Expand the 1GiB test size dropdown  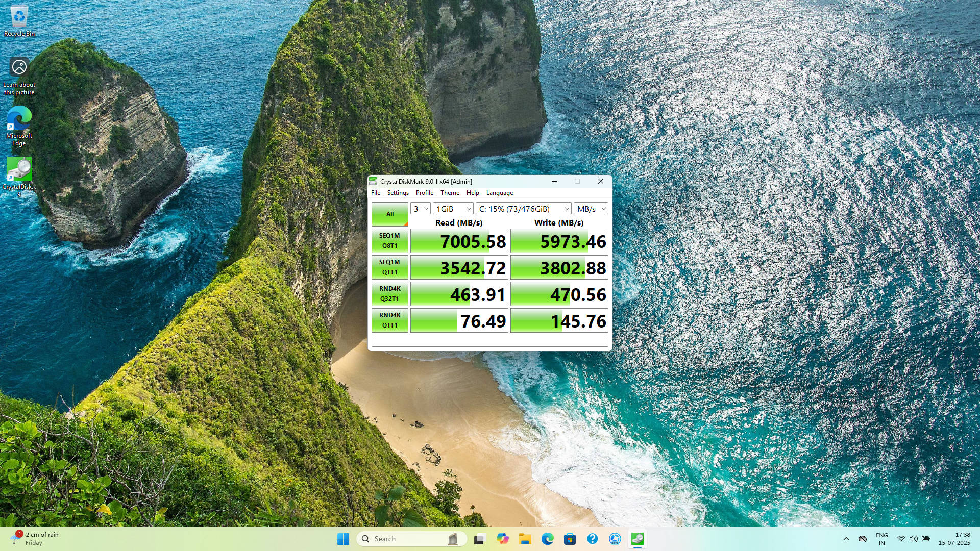coord(453,209)
